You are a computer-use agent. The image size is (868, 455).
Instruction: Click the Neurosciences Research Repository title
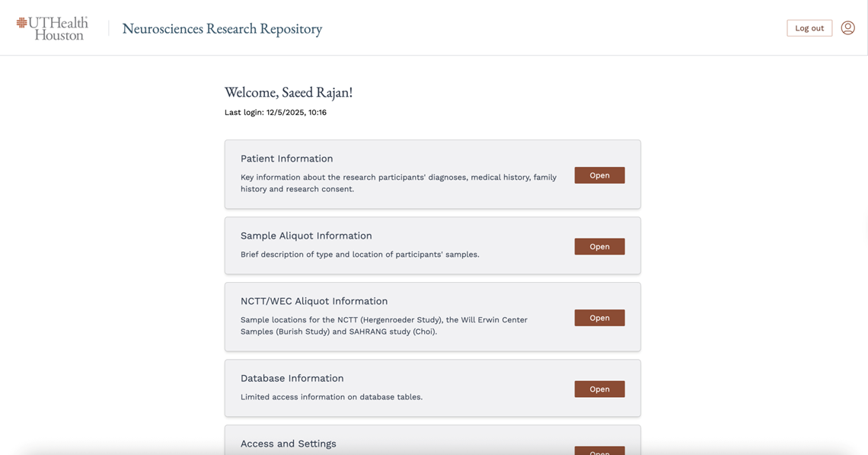(x=222, y=28)
